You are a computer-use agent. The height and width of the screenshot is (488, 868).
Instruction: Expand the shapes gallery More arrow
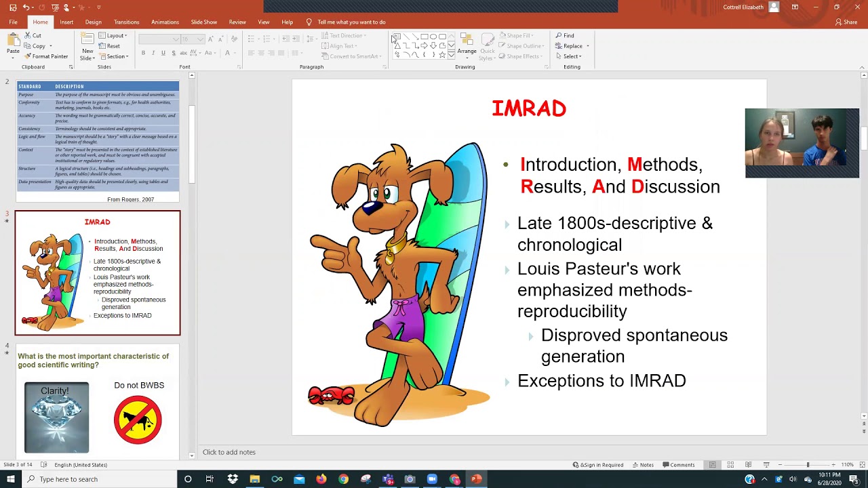pos(452,55)
